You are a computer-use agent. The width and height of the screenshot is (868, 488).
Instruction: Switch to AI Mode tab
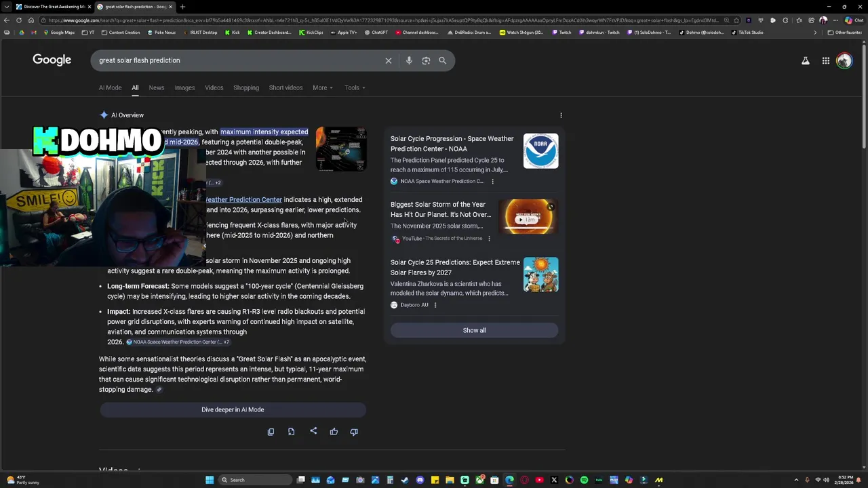tap(110, 87)
